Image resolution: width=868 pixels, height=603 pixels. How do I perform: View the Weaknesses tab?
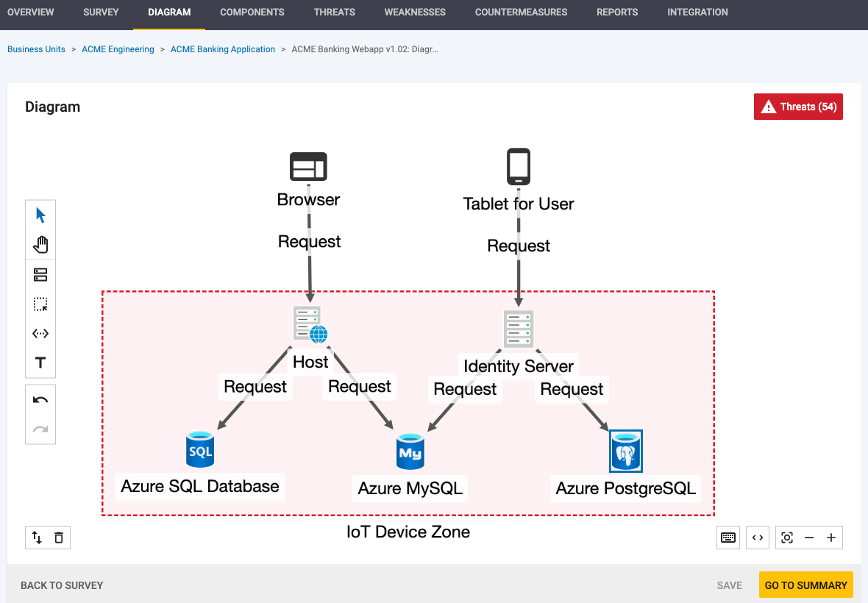pyautogui.click(x=415, y=13)
